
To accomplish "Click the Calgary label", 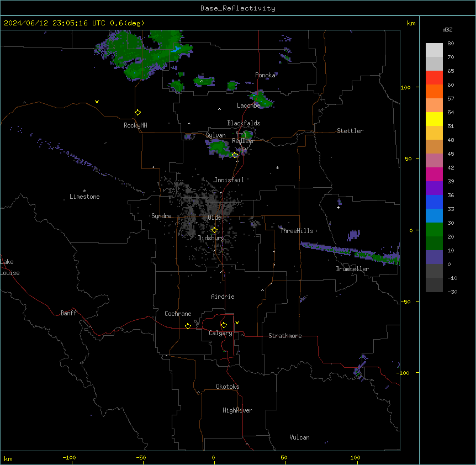I will click(x=221, y=333).
